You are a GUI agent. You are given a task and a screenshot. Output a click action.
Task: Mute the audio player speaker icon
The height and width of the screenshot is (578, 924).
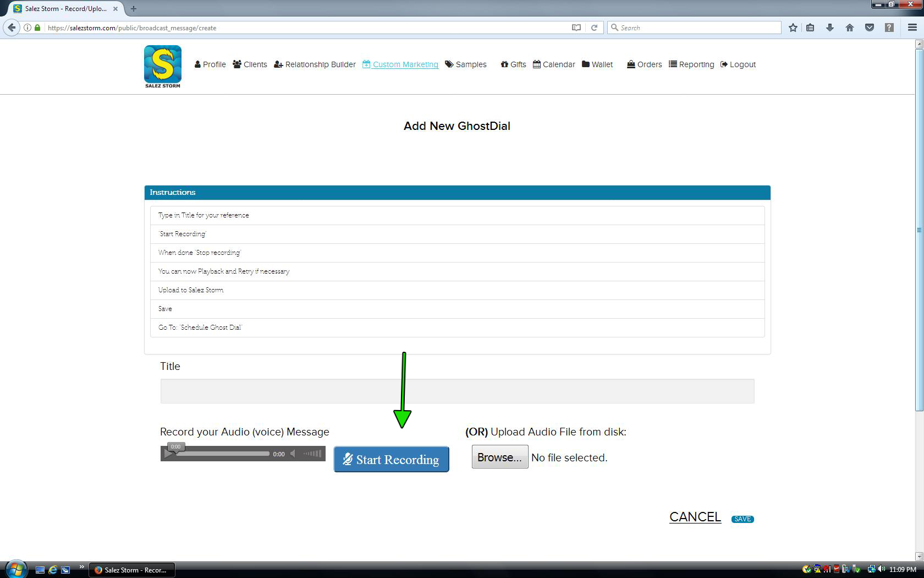[293, 454]
